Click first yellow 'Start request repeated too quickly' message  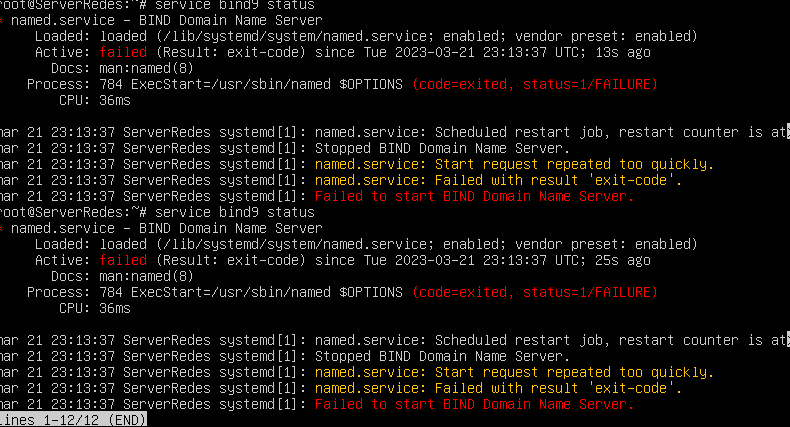(x=514, y=164)
